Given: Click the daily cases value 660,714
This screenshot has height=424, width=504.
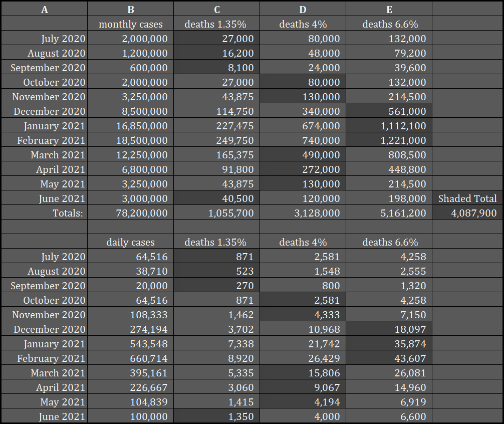Looking at the screenshot, I should pyautogui.click(x=131, y=358).
